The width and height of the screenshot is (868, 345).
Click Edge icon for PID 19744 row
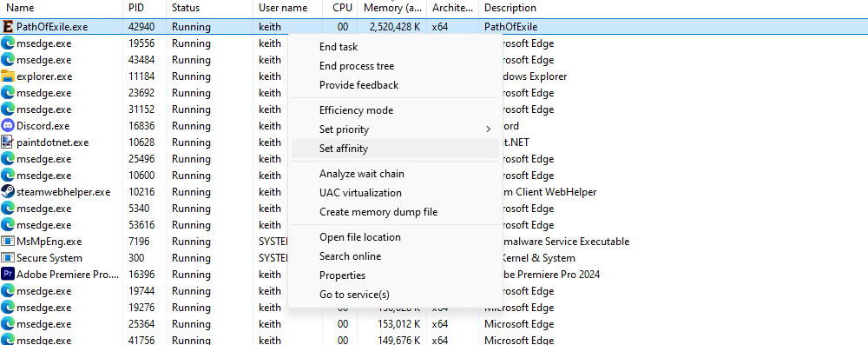pyautogui.click(x=8, y=290)
